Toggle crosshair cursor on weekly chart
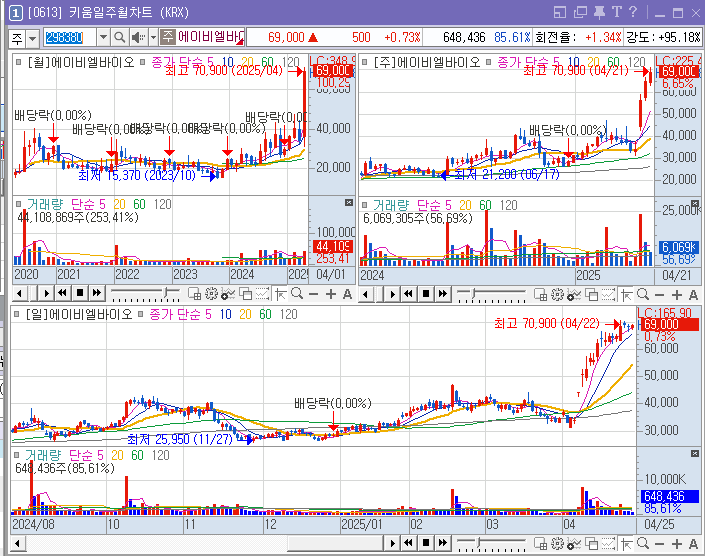705x556 pixels. pos(627,295)
